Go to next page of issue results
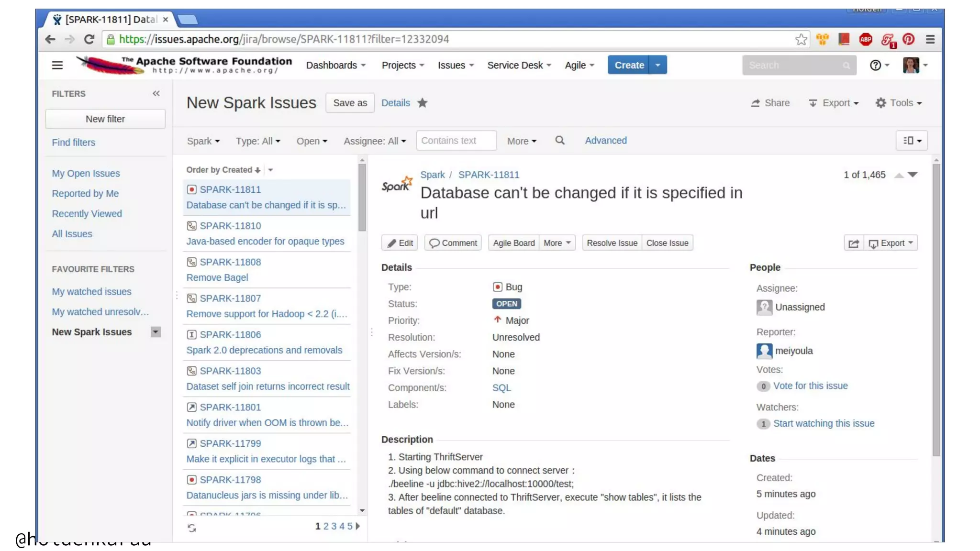Viewport: 980px width, 551px height. [358, 526]
